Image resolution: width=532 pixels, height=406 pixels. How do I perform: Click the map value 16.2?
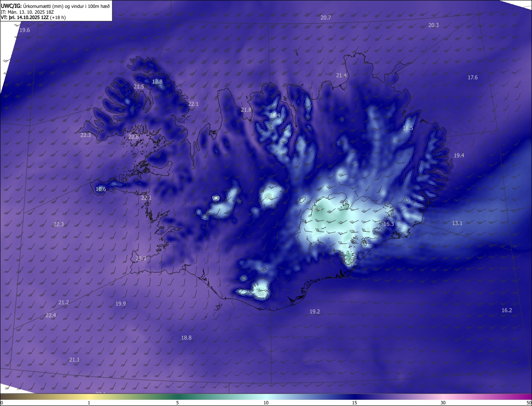507,311
